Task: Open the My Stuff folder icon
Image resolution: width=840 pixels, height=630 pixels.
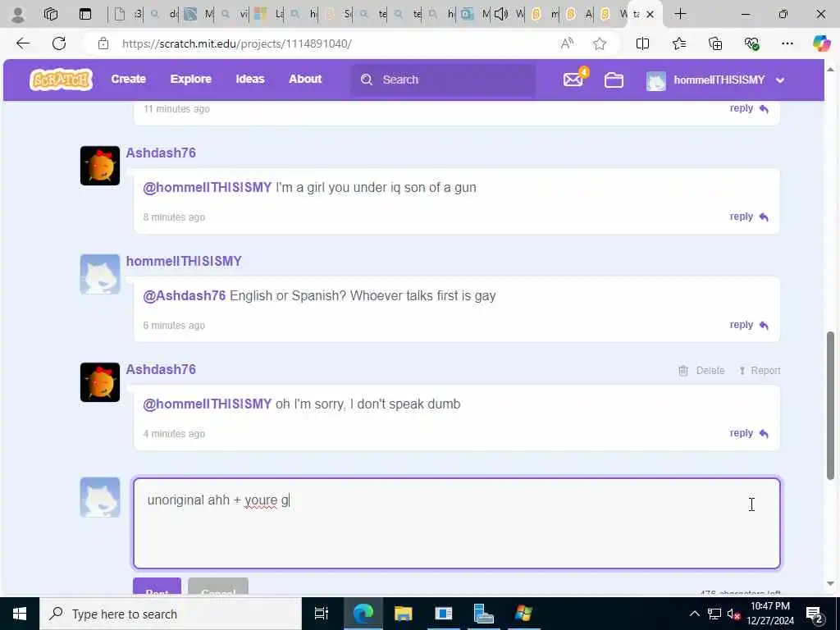Action: pos(614,80)
